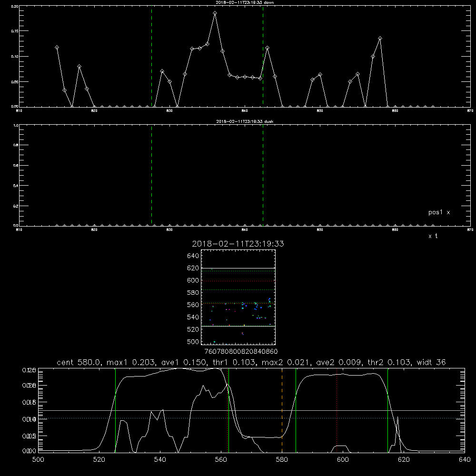
Task: Click 'max1 0.203' in the statistics line
Action: click(131, 362)
